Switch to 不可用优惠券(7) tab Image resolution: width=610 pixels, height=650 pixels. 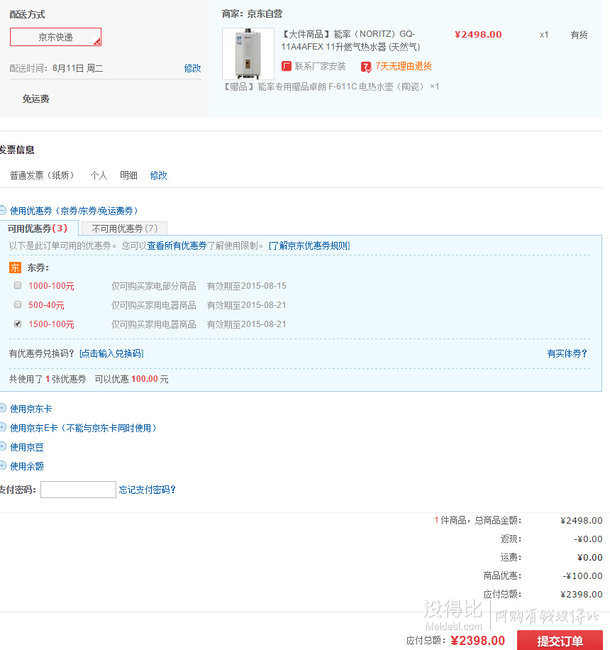pyautogui.click(x=124, y=228)
